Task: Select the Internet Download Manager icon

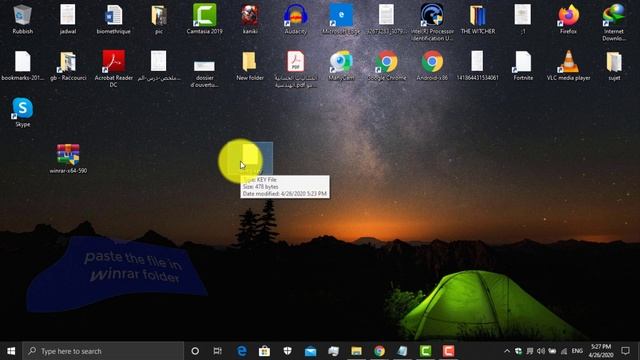Action: [614, 16]
